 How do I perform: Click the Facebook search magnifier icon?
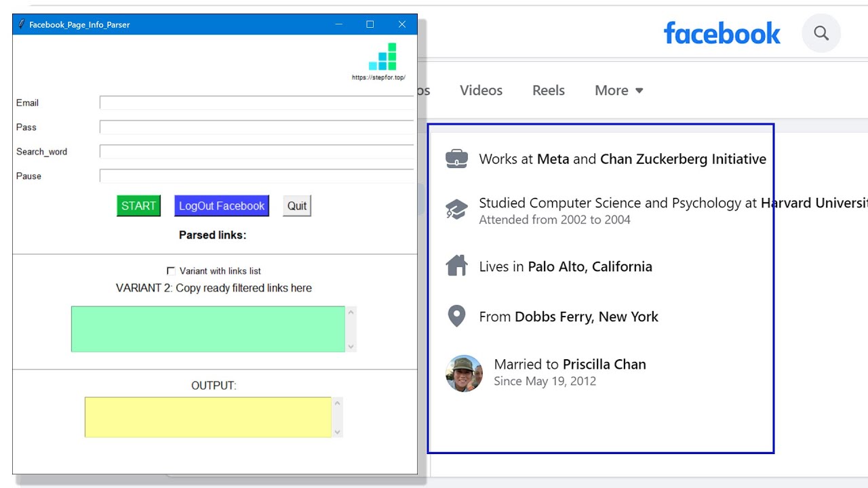(x=821, y=33)
